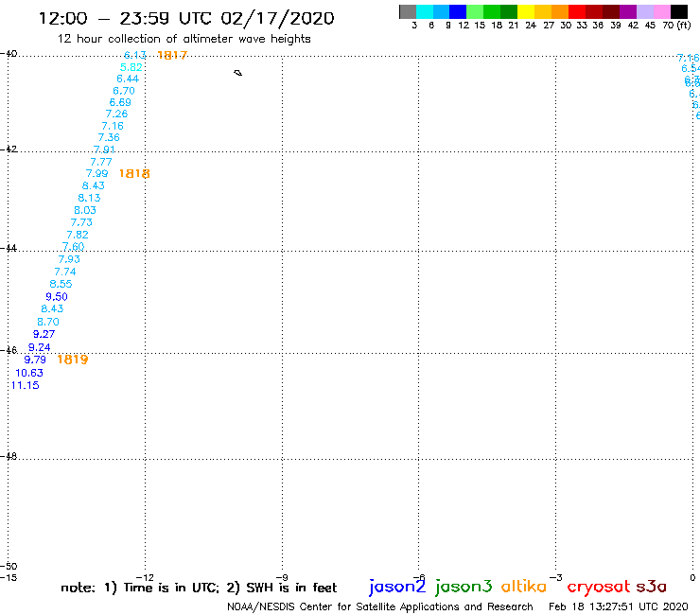This screenshot has height=615, width=700.
Task: Select the bright red 33 ft legend swatch
Action: (577, 11)
